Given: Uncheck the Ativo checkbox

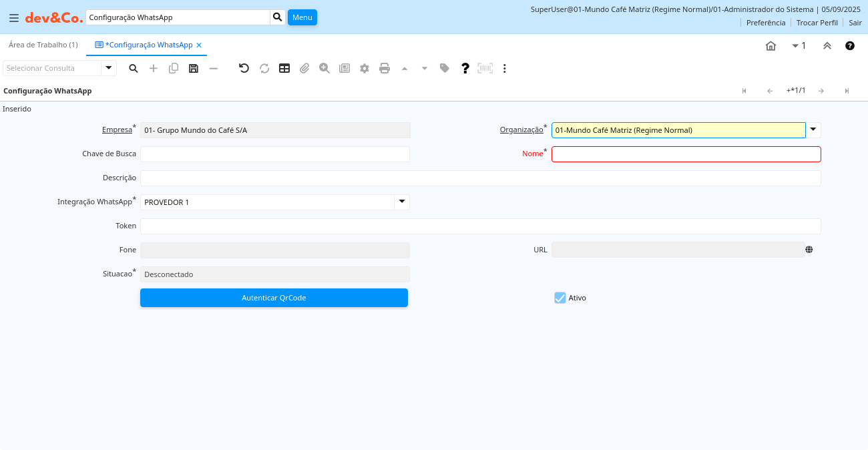Looking at the screenshot, I should tap(560, 298).
